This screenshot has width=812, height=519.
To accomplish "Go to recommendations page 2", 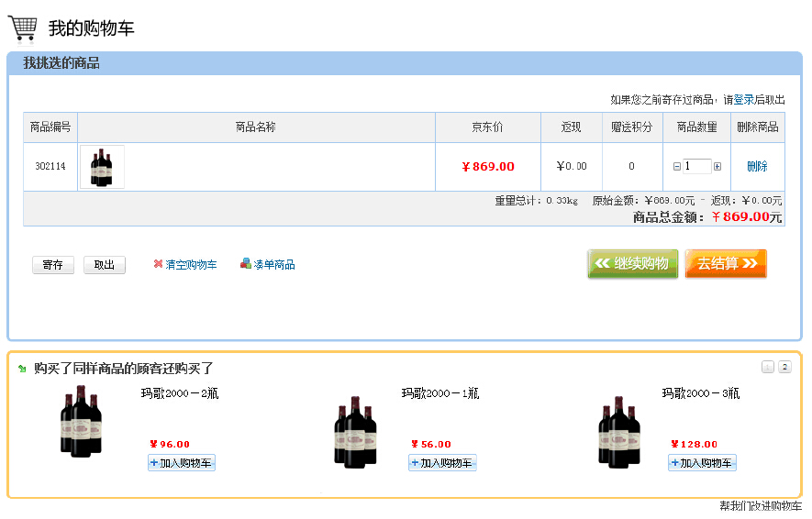I will click(784, 368).
